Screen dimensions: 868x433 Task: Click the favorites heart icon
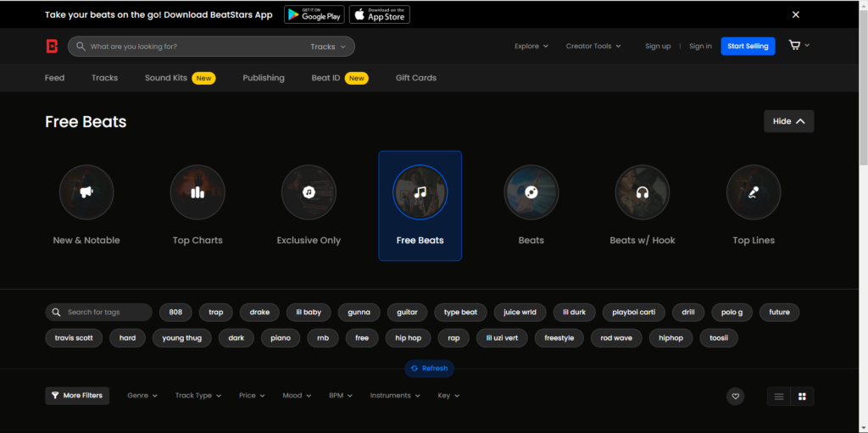coord(736,396)
